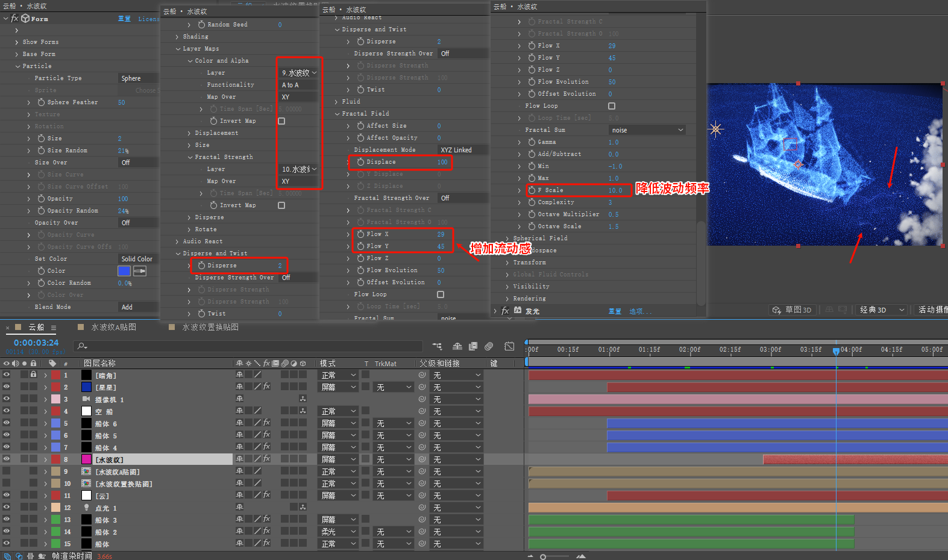Click the stopwatch for Disperse in second panel

click(201, 266)
